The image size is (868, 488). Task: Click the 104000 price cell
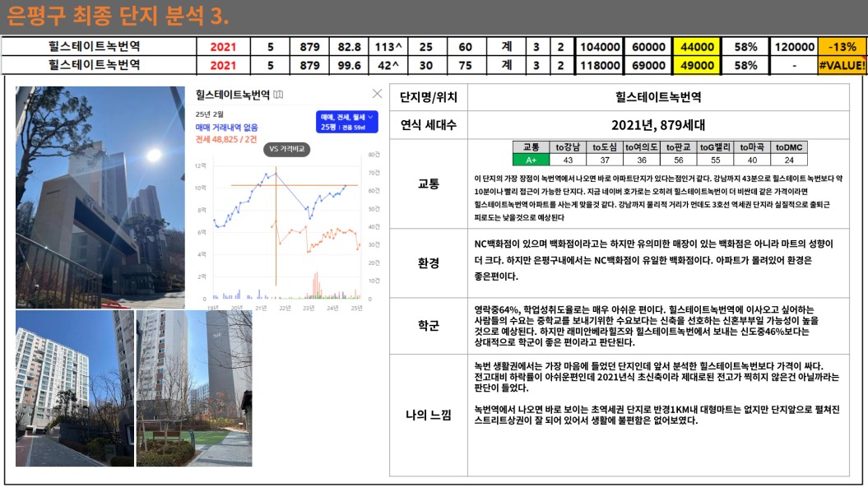(600, 47)
